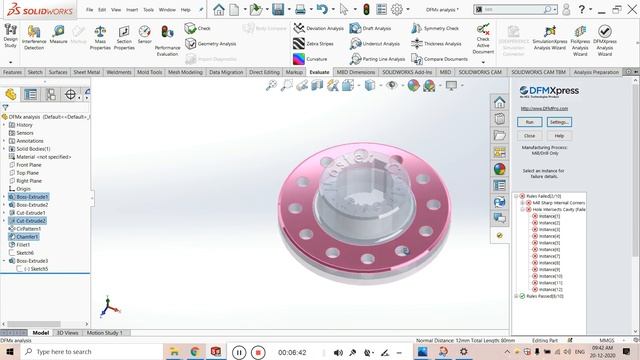Click the DFMXpress Close button

point(529,136)
